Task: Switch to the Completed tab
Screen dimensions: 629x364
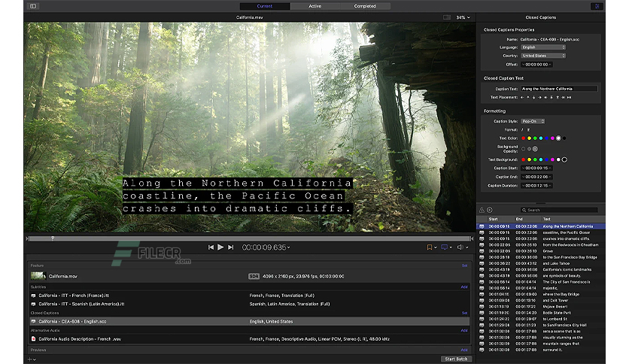Action: click(365, 6)
